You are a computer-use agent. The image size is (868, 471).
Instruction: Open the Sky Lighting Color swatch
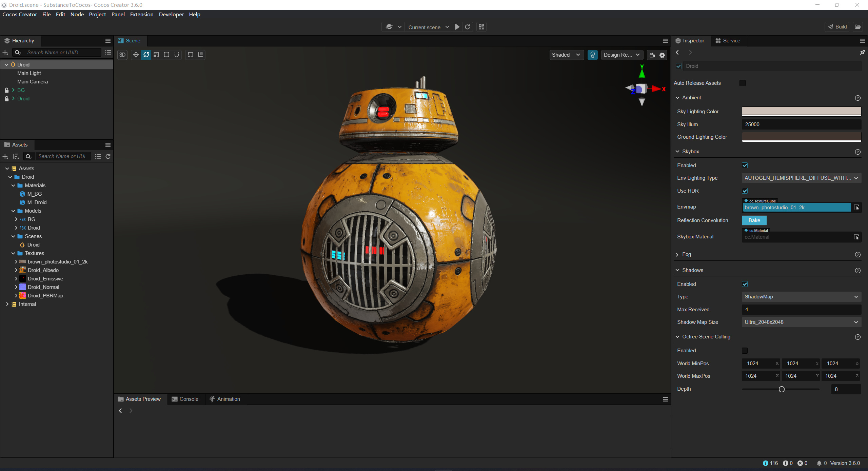[801, 111]
